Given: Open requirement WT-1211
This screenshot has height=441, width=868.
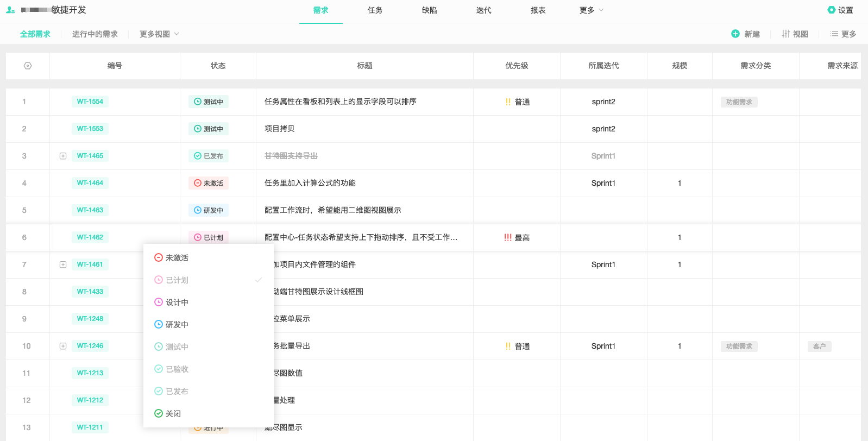Looking at the screenshot, I should coord(90,427).
